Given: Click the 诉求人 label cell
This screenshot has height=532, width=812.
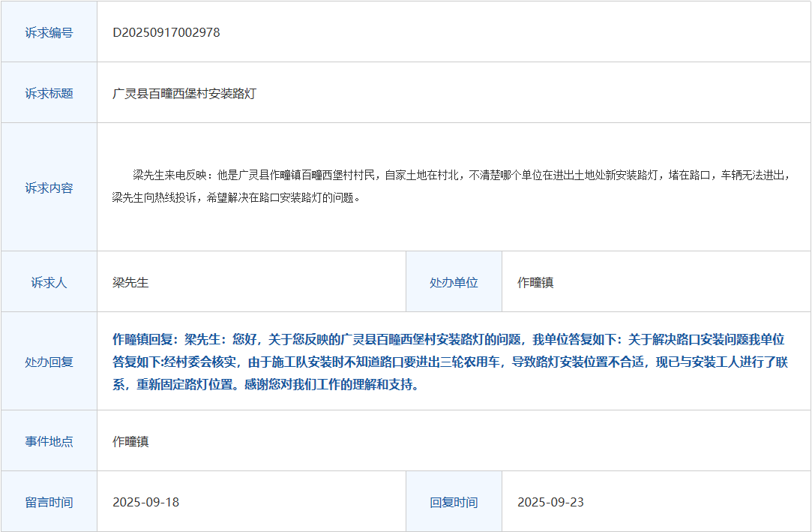Looking at the screenshot, I should pyautogui.click(x=49, y=282).
